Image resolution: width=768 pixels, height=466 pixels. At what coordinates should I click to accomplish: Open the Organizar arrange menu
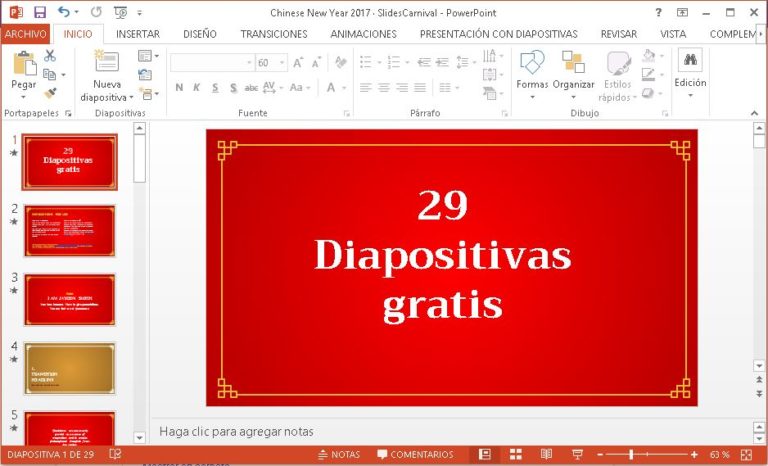573,74
